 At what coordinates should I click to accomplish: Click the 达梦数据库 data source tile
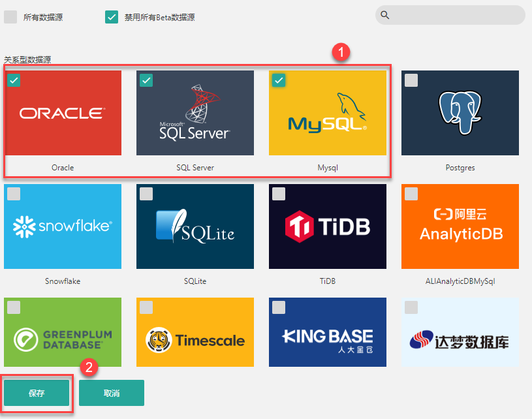point(460,333)
